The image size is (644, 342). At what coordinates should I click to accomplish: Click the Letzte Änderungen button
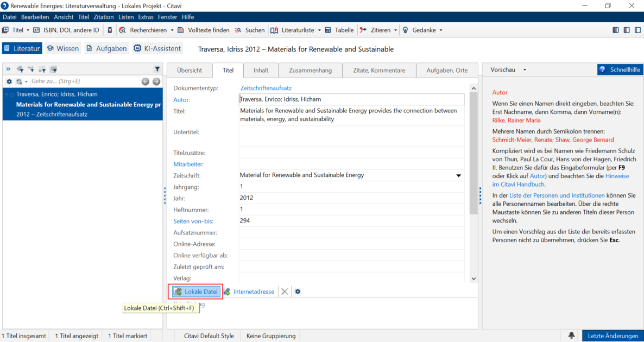click(613, 335)
